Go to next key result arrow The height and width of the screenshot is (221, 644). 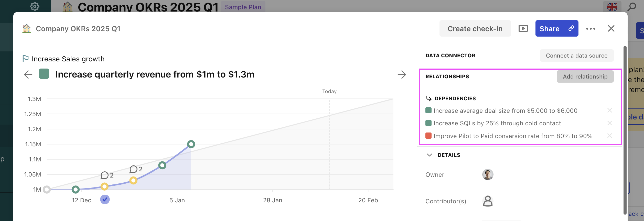[402, 75]
